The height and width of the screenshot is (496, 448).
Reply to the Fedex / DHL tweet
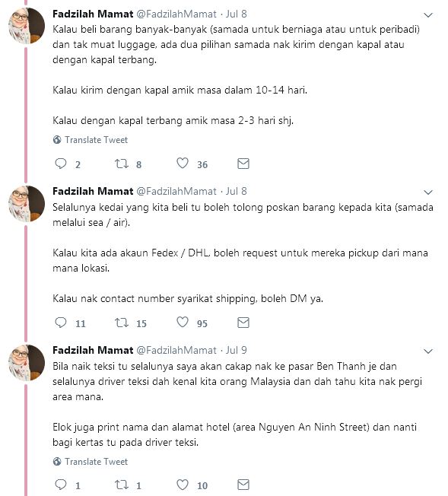point(61,323)
